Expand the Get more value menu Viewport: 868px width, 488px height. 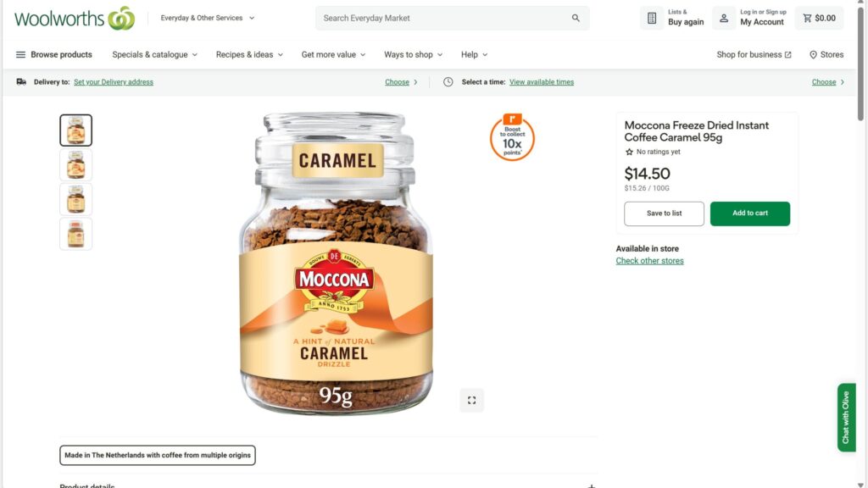(333, 55)
